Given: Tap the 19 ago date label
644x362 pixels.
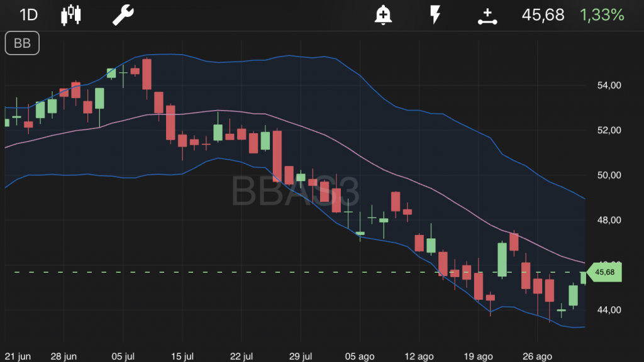Looking at the screenshot, I should click(478, 356).
